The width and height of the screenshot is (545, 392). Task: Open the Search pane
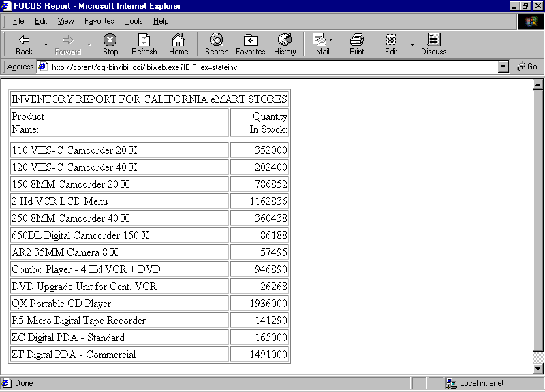click(217, 44)
